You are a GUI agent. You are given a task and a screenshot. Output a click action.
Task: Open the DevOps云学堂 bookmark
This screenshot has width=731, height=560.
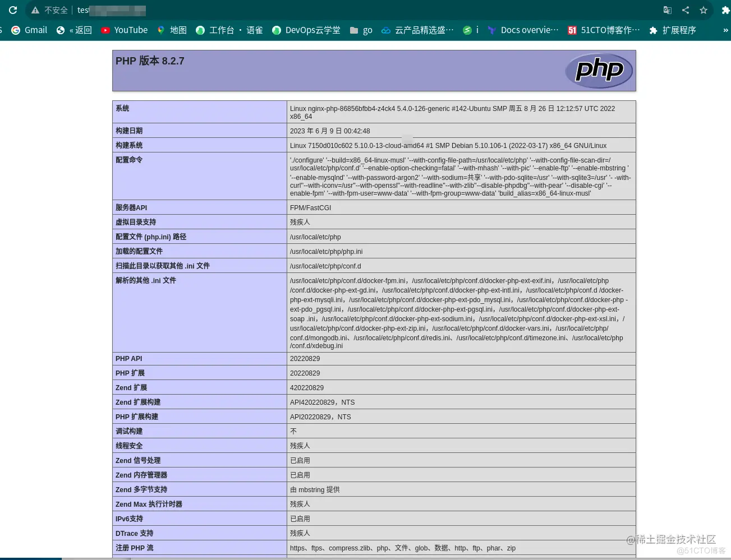[306, 30]
